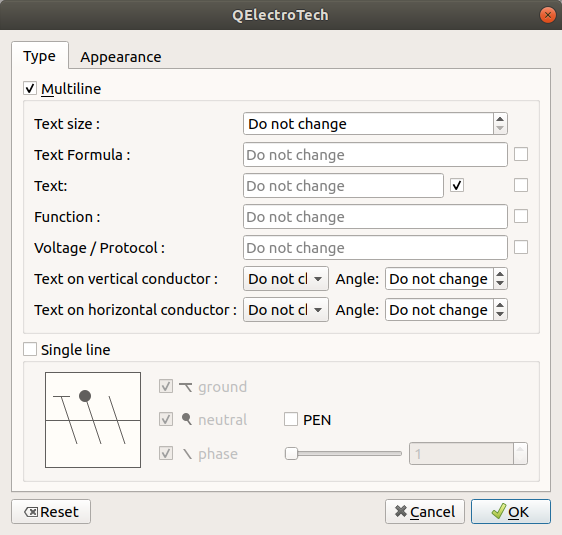Click the Reset button's backspace icon
The height and width of the screenshot is (535, 562).
tap(31, 512)
